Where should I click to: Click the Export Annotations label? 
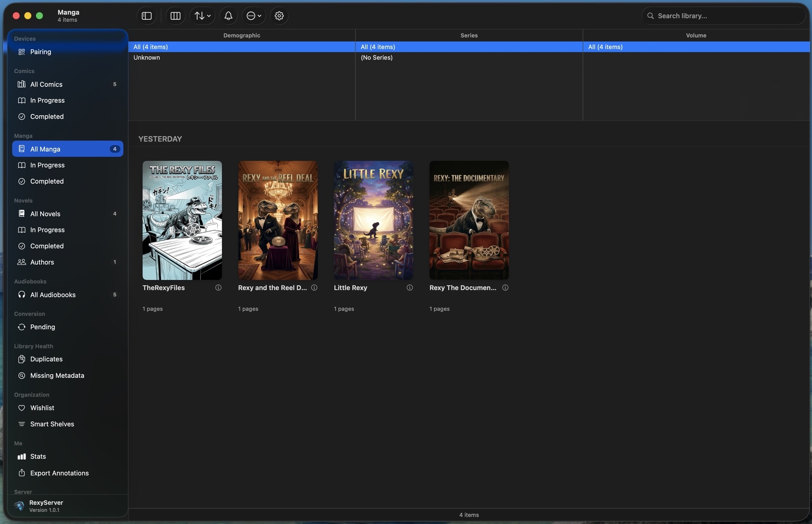pos(60,473)
